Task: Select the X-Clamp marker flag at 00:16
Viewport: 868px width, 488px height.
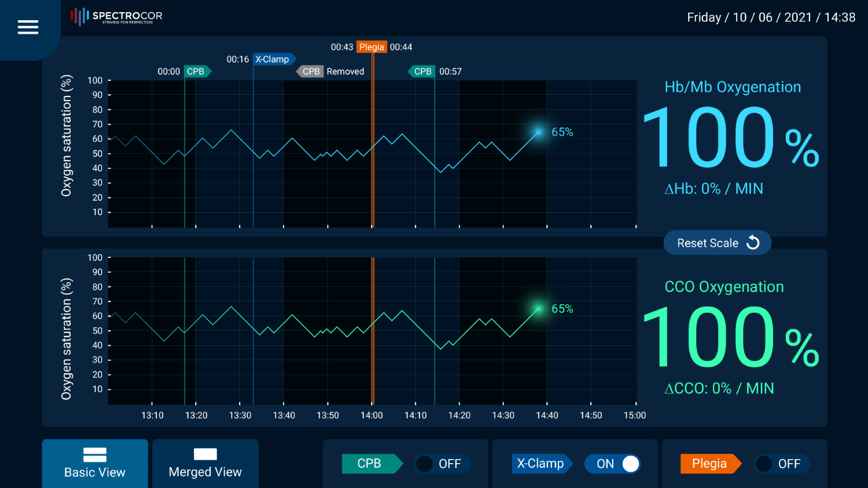Action: (x=273, y=60)
